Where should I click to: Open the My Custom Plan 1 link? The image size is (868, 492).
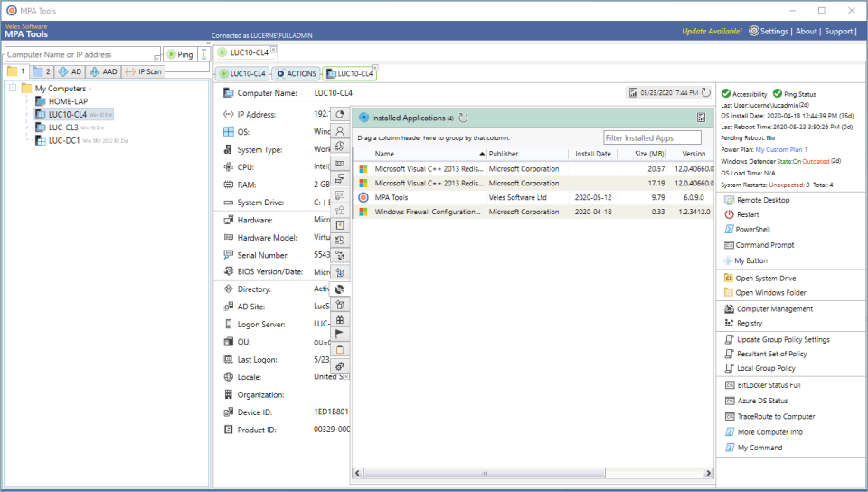point(781,149)
